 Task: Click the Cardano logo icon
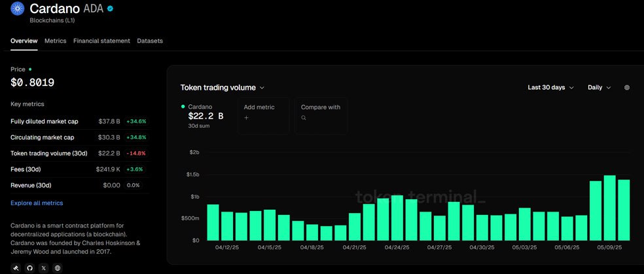[17, 9]
